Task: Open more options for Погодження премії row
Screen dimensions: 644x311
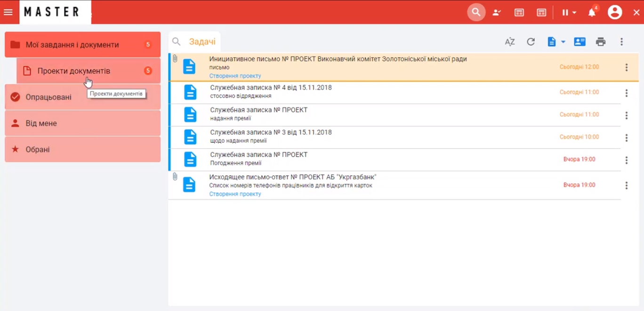Action: 627,160
